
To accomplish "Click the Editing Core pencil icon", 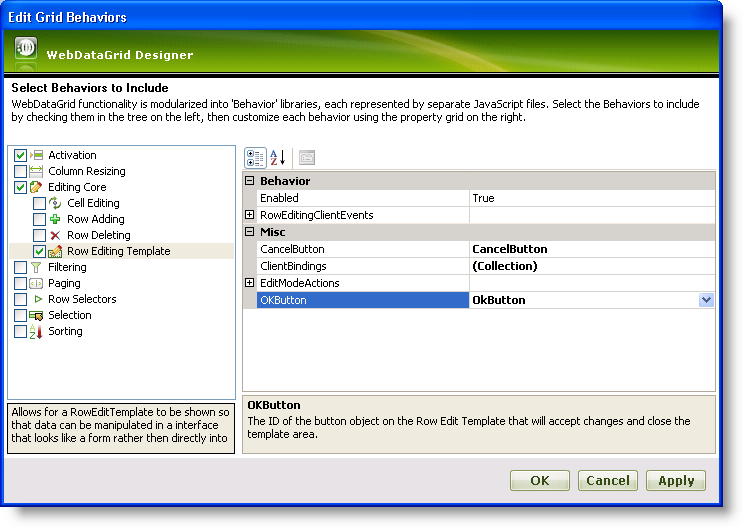I will coord(36,187).
